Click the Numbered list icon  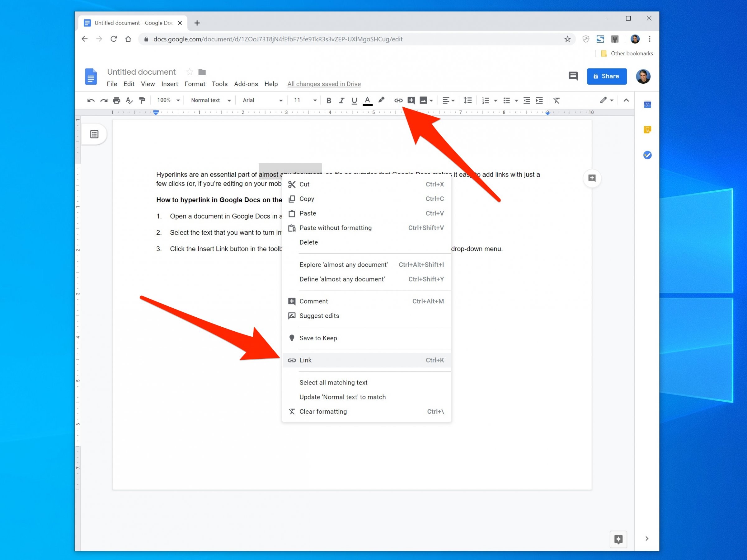[486, 100]
